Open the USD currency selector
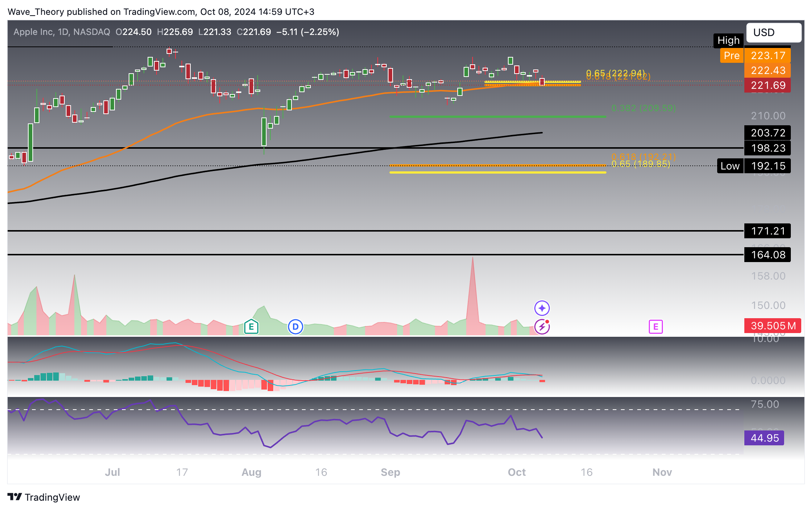Viewport: 812px width, 510px height. pos(773,33)
